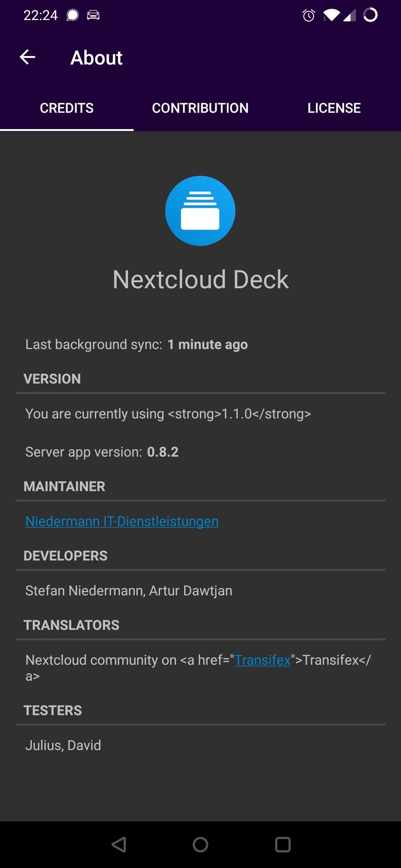
Task: Switch to the License tab
Action: point(334,108)
